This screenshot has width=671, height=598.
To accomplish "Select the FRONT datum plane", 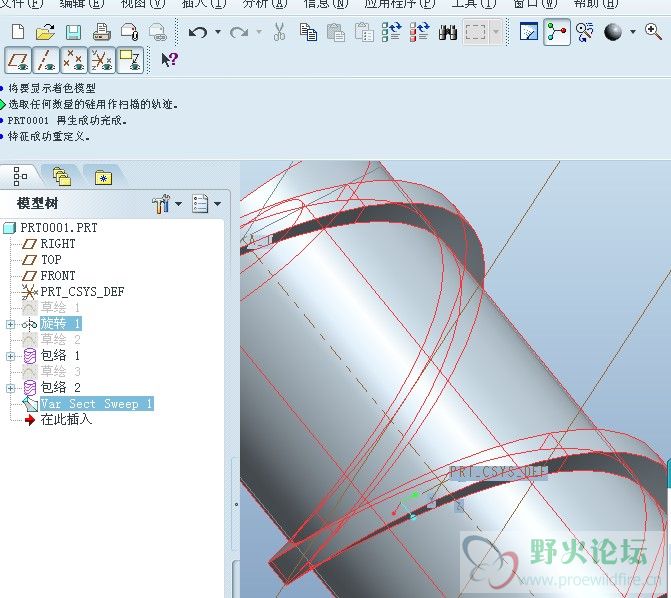I will [58, 276].
